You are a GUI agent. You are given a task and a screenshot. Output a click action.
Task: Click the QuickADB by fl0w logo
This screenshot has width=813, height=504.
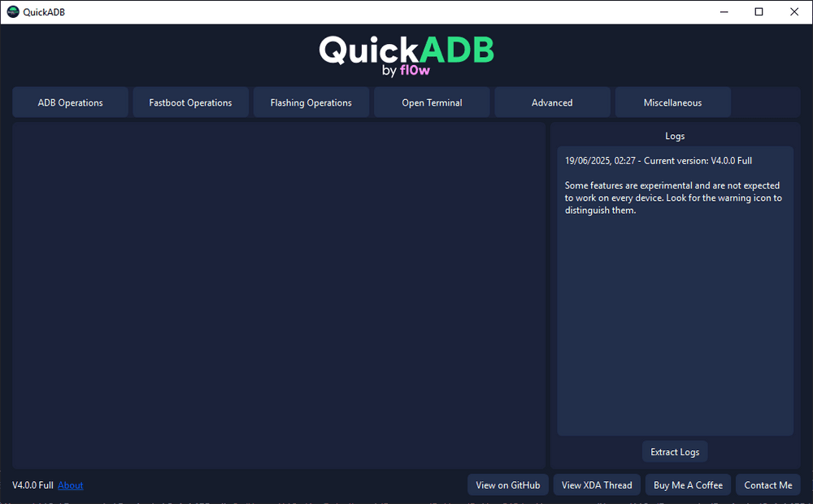[x=406, y=55]
